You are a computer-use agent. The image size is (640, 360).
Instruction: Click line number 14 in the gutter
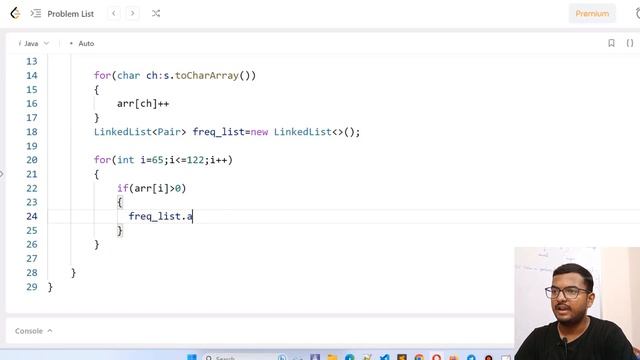32,76
